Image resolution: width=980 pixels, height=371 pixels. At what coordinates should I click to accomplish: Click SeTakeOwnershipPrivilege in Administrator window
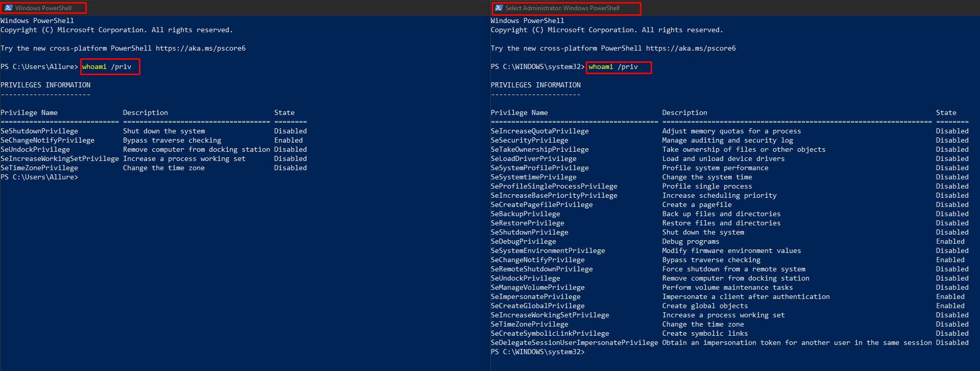540,150
